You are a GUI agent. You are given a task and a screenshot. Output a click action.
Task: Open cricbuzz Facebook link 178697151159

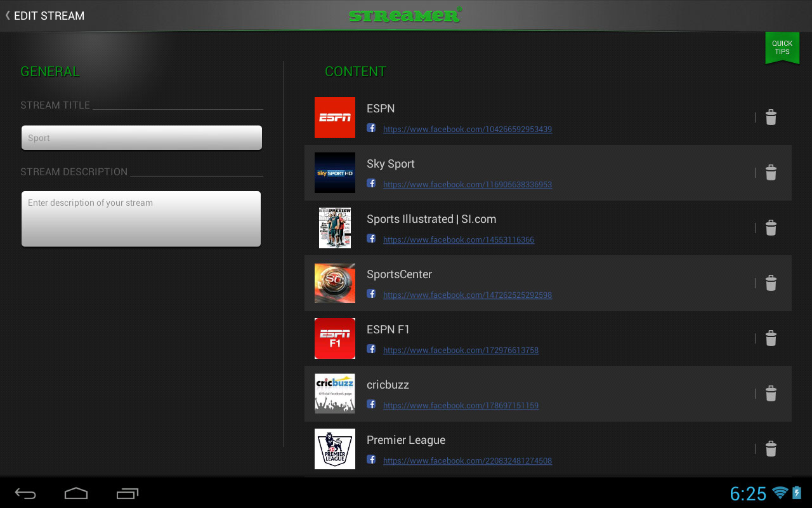(461, 406)
